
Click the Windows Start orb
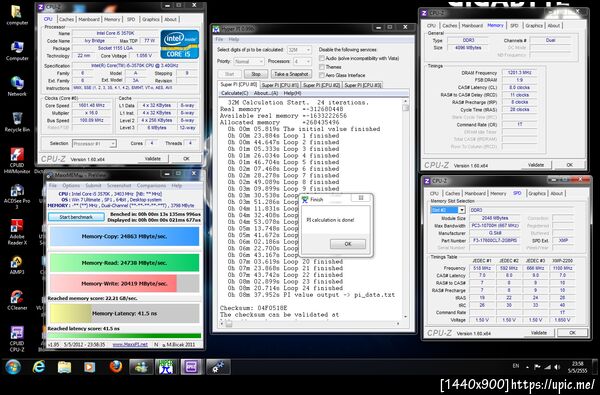coord(13,367)
